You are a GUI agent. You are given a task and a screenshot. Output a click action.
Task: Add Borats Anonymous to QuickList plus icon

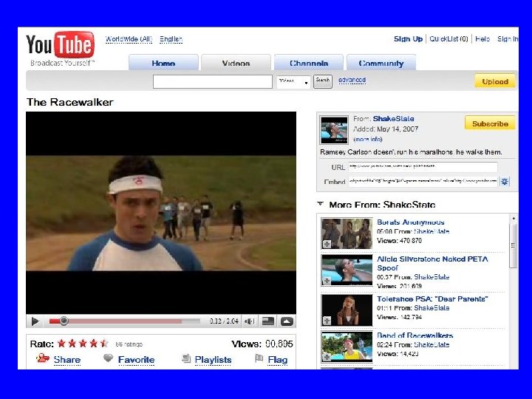click(327, 244)
